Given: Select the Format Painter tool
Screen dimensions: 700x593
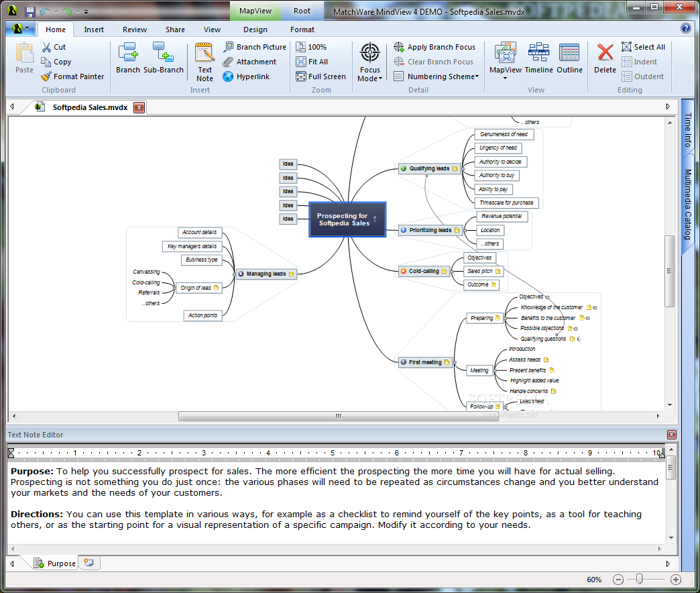Looking at the screenshot, I should [x=72, y=76].
